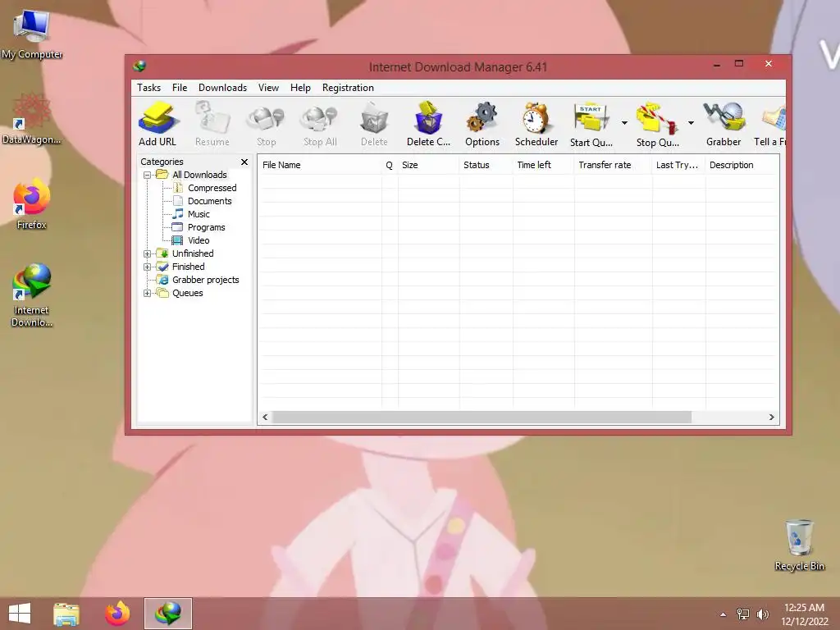Viewport: 840px width, 630px height.
Task: Select the Documents category
Action: click(209, 202)
